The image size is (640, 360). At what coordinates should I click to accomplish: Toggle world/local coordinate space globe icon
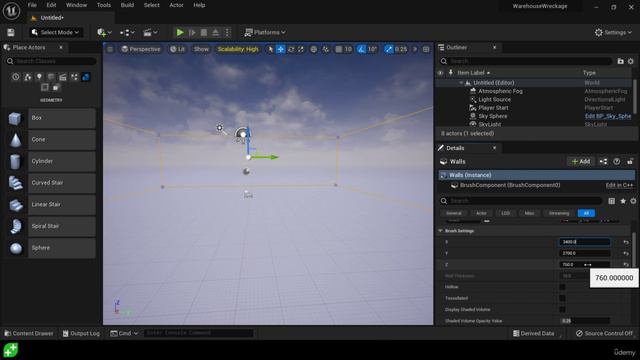313,49
